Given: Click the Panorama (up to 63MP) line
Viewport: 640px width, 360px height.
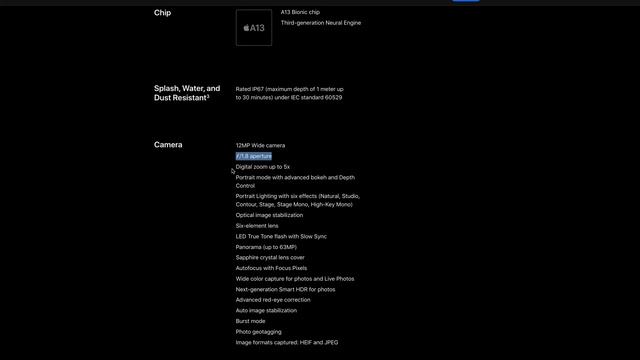Looking at the screenshot, I should [x=266, y=247].
